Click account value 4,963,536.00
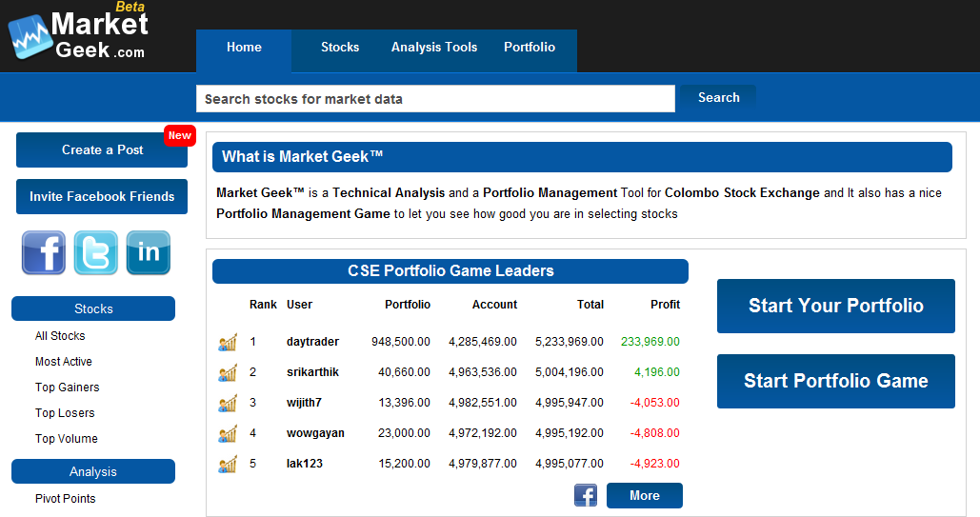 coord(483,372)
